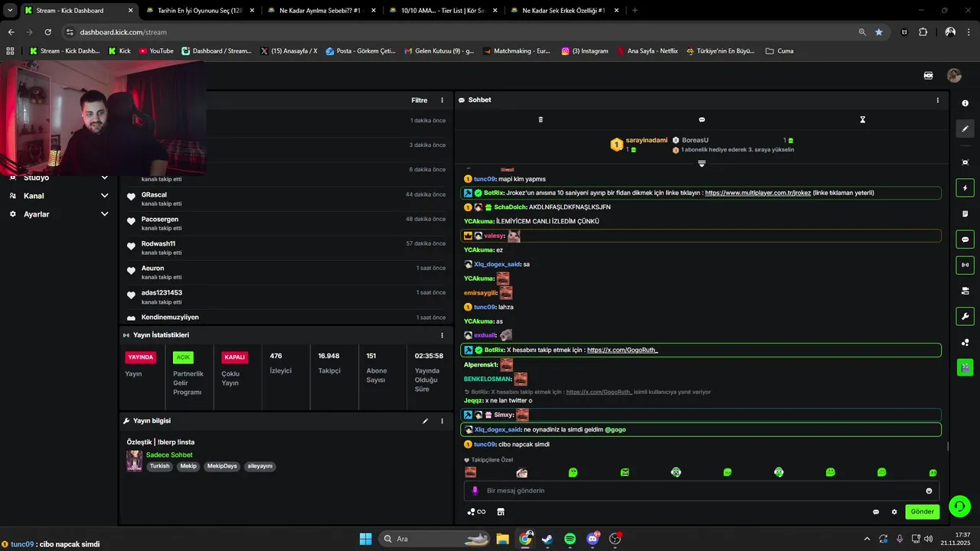Click the Sadece Sohbet category link
The image size is (980, 551).
(169, 455)
